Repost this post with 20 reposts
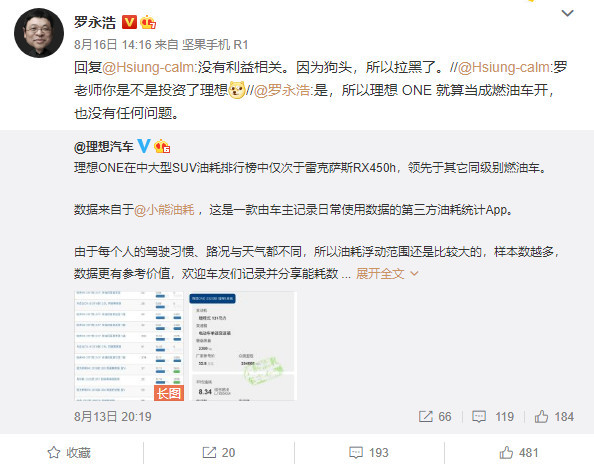This screenshot has width=594, height=470. (x=219, y=453)
